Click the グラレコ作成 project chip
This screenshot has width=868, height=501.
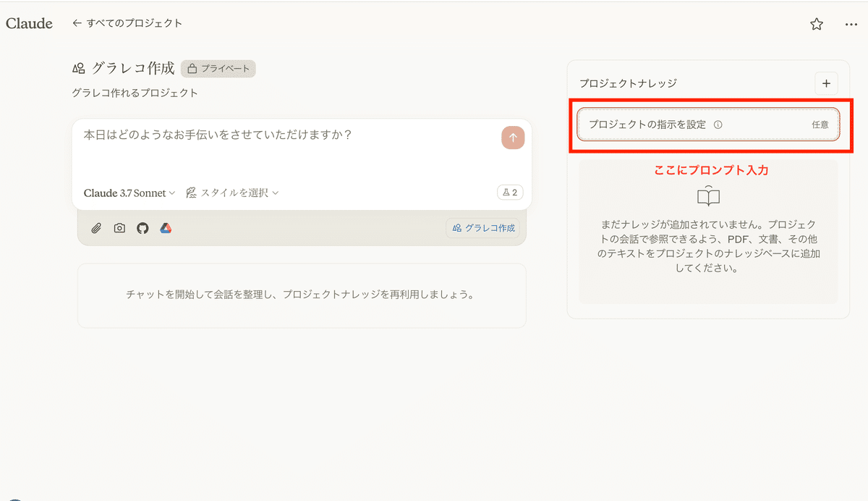(483, 228)
